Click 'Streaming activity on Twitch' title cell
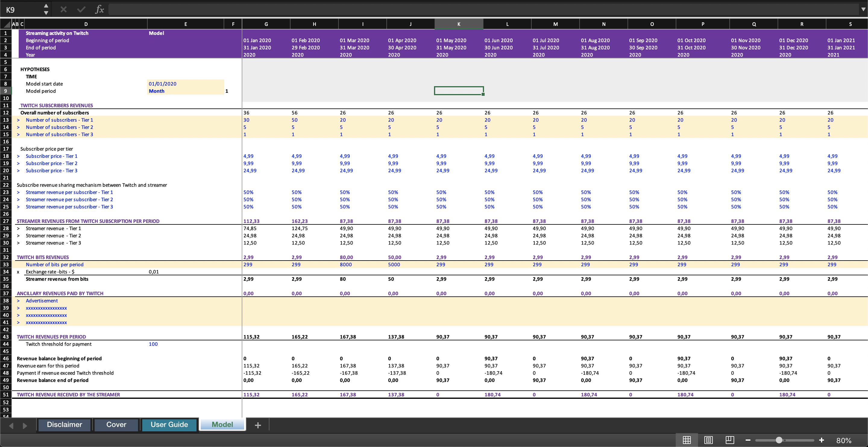 point(57,33)
